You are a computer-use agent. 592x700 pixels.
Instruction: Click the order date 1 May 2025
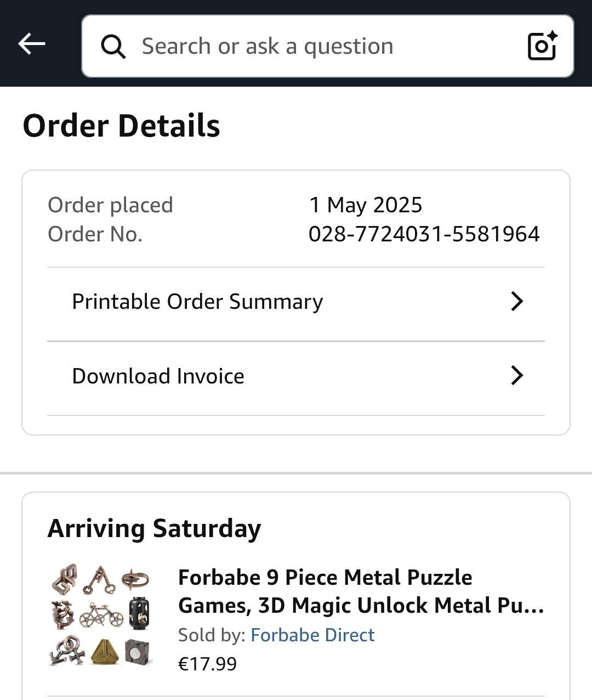coord(366,205)
